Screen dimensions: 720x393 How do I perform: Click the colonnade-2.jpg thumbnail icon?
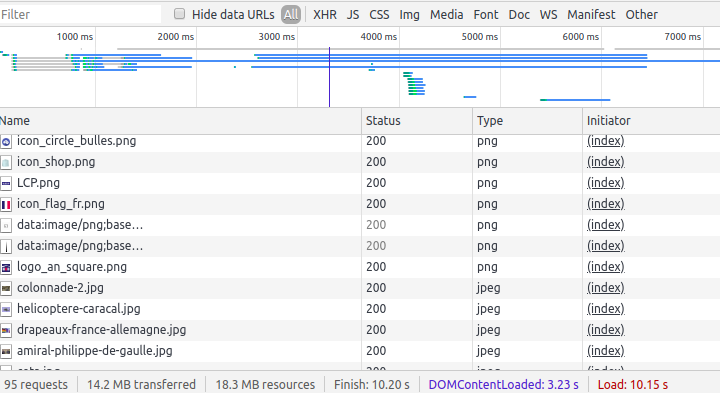(x=6, y=289)
